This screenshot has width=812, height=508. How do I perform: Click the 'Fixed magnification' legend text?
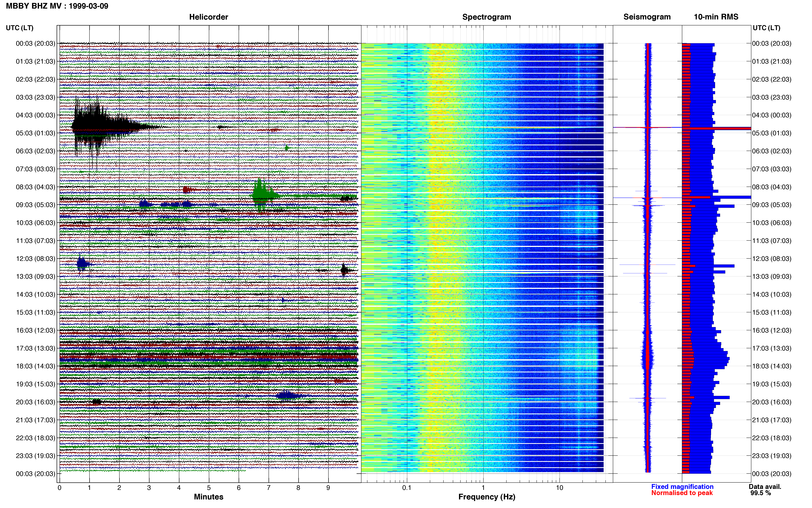click(682, 486)
